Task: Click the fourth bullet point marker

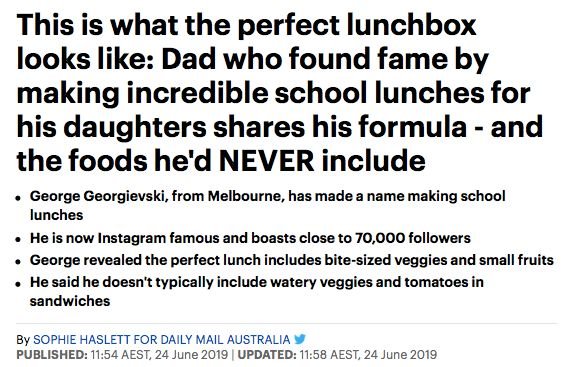Action: click(18, 284)
